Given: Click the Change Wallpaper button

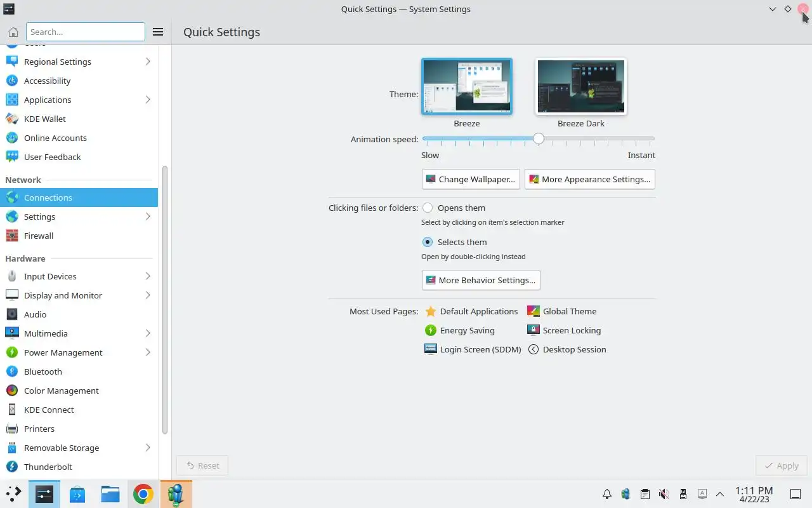Looking at the screenshot, I should pyautogui.click(x=471, y=179).
